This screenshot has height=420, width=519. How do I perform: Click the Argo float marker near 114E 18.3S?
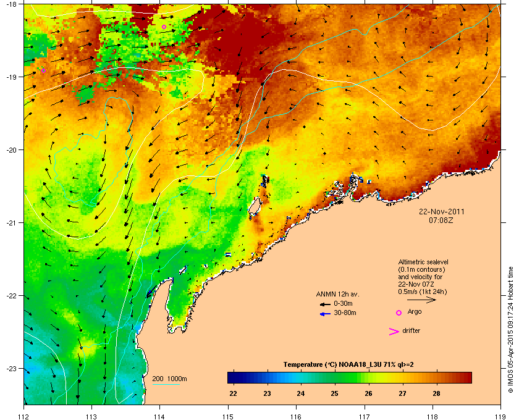(x=164, y=27)
